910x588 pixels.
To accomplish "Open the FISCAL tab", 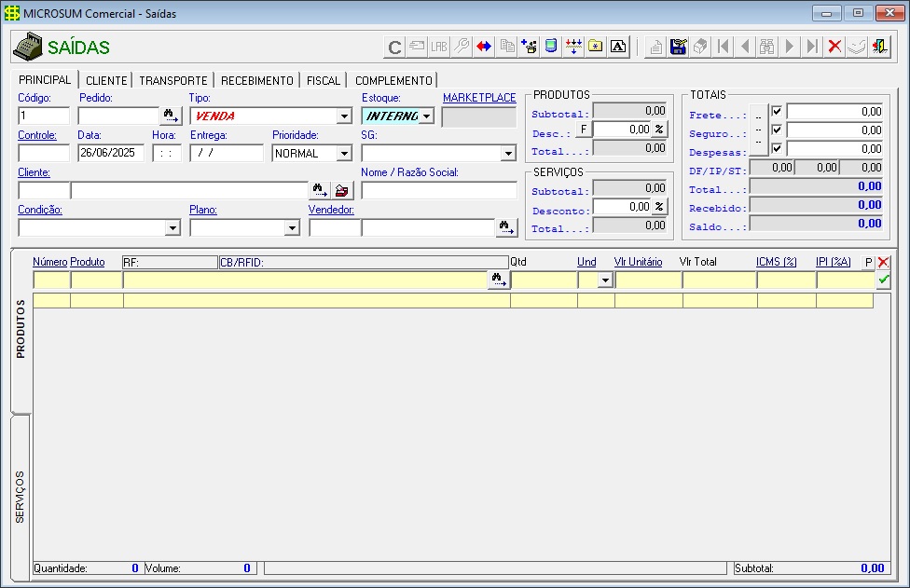I will [324, 81].
